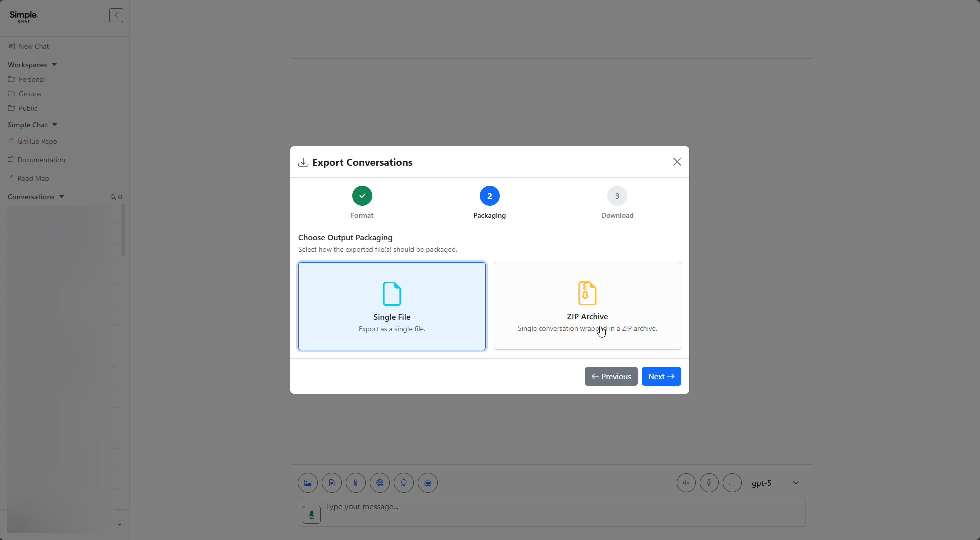Viewport: 980px width, 540px height.
Task: Click the lightbulb icon in chat toolbar
Action: point(404,483)
